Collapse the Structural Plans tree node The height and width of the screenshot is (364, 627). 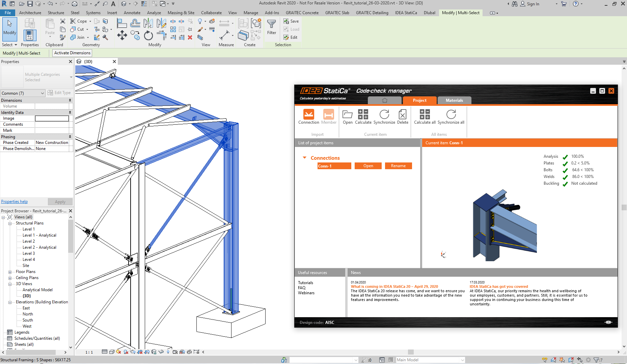[x=10, y=223]
